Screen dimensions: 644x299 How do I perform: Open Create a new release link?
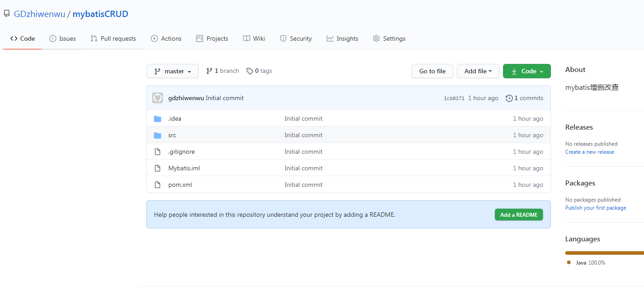pyautogui.click(x=589, y=152)
